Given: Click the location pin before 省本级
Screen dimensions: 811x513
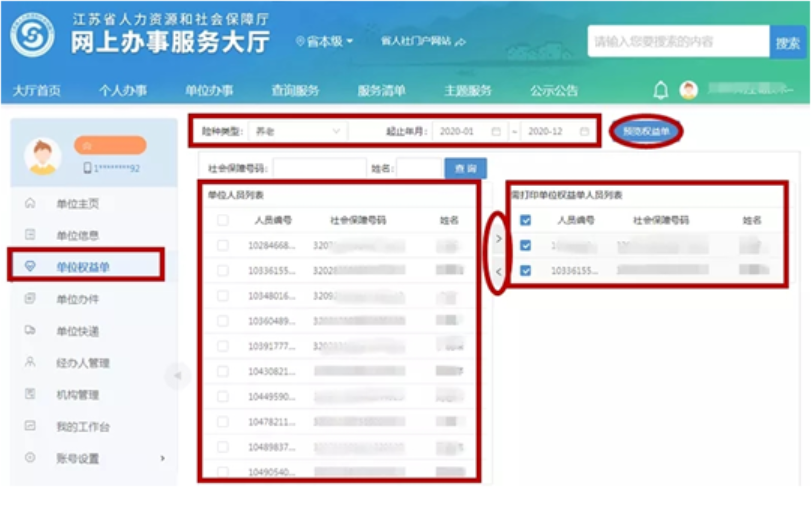Looking at the screenshot, I should click(x=299, y=41).
